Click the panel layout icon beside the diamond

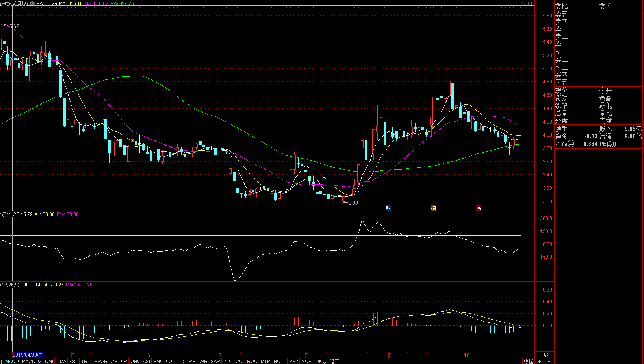click(531, 4)
